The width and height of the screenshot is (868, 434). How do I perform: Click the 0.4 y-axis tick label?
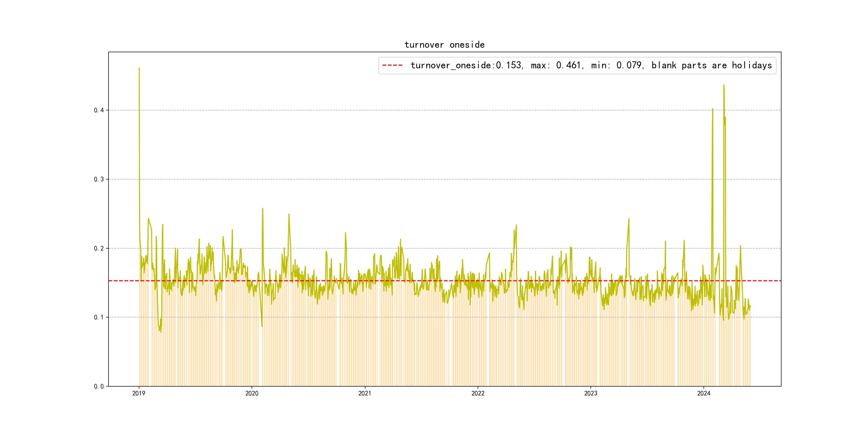(x=99, y=110)
